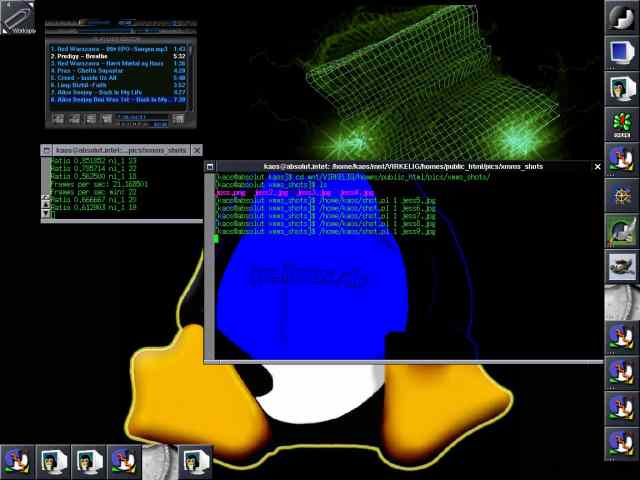Click the small terminal's scroll up arrow
Image resolution: width=640 pixels, height=480 pixels.
(x=45, y=205)
